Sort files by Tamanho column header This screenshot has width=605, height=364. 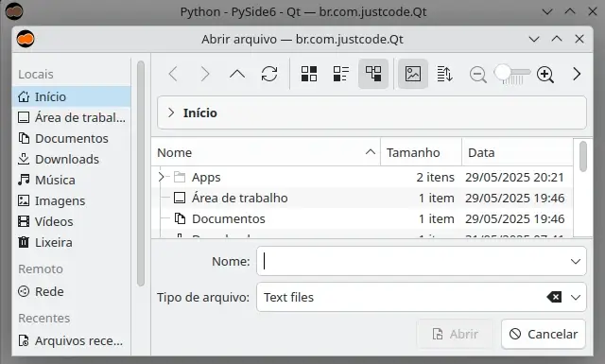click(x=421, y=152)
